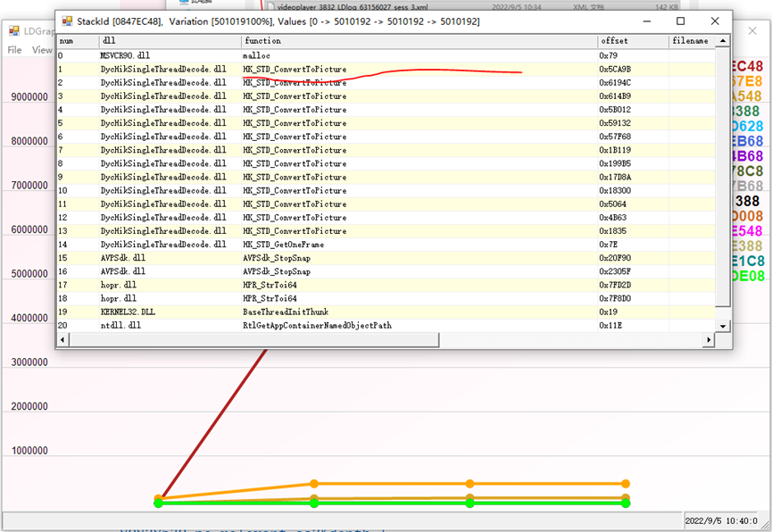The height and width of the screenshot is (532, 772).
Task: Click the horizontal scrollbar right arrow
Action: click(709, 339)
